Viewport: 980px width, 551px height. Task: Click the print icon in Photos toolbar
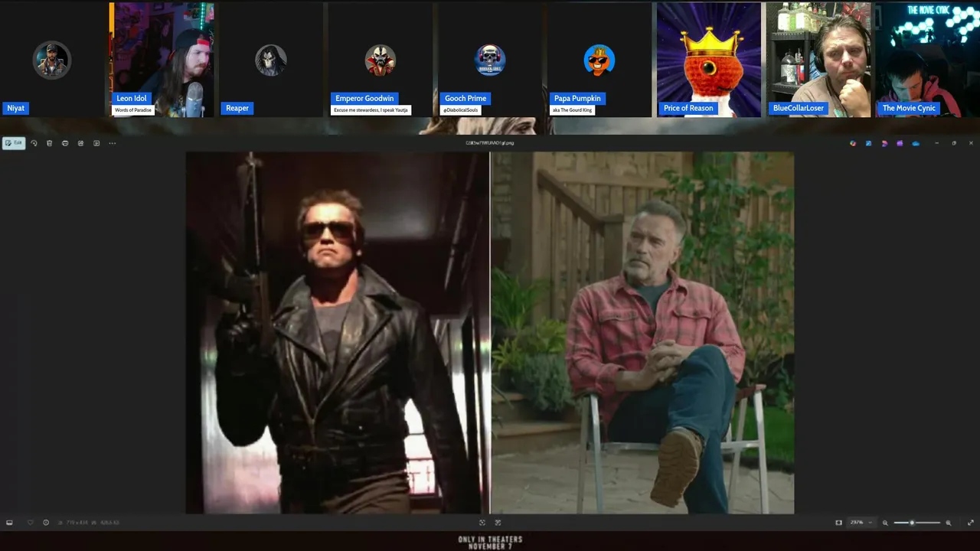pyautogui.click(x=65, y=143)
